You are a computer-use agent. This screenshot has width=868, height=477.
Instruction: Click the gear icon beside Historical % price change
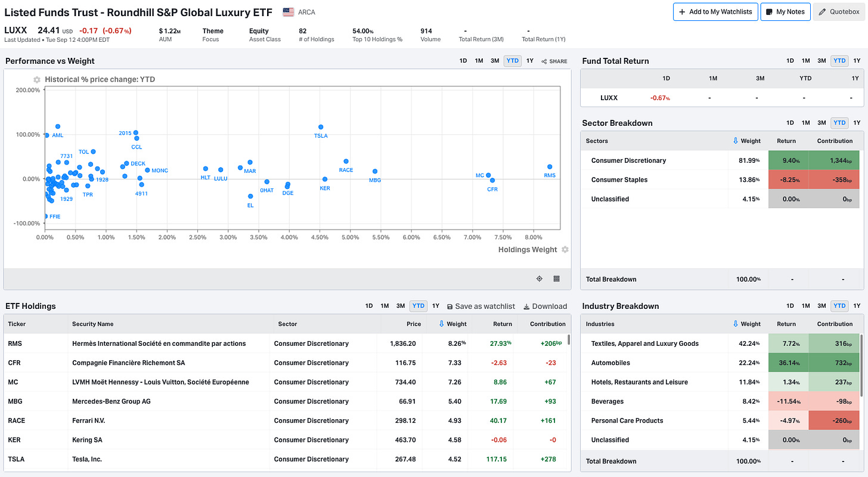37,79
